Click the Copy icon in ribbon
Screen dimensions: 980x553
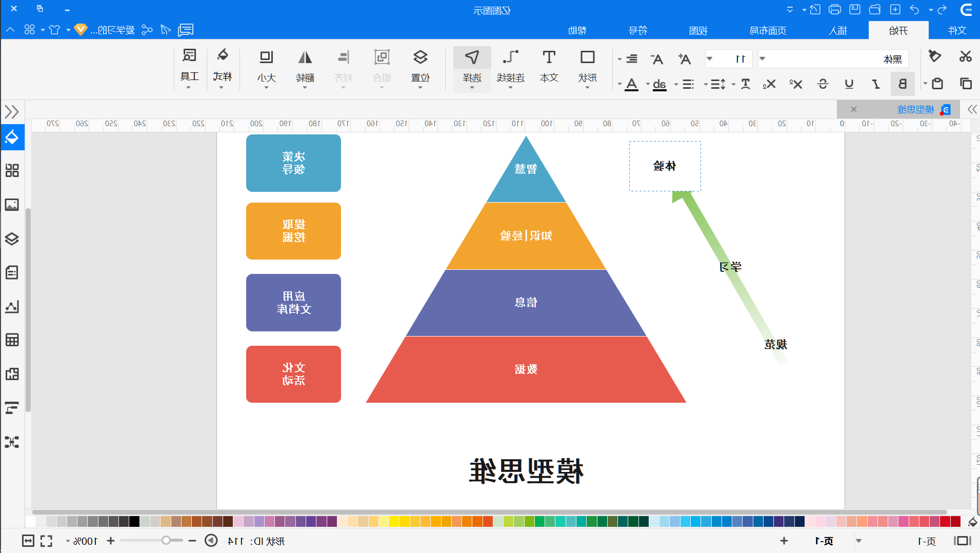click(966, 83)
